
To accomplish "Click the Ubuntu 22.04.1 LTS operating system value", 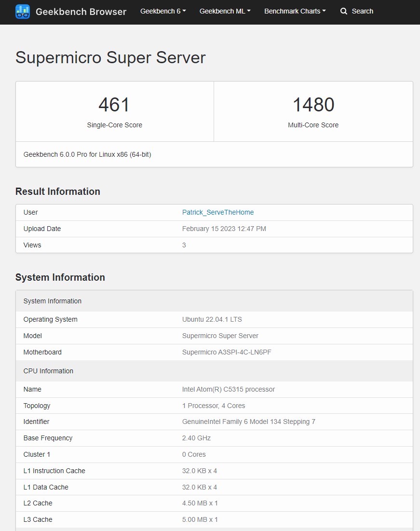I will 212,319.
